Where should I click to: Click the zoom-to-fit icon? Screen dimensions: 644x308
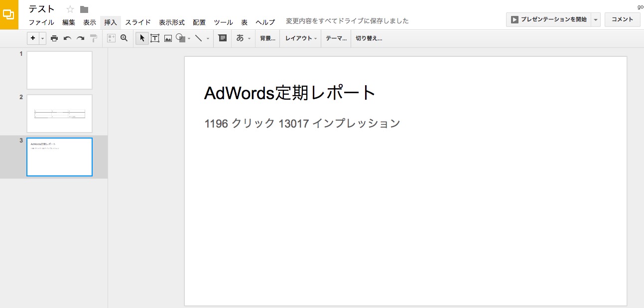(x=111, y=38)
